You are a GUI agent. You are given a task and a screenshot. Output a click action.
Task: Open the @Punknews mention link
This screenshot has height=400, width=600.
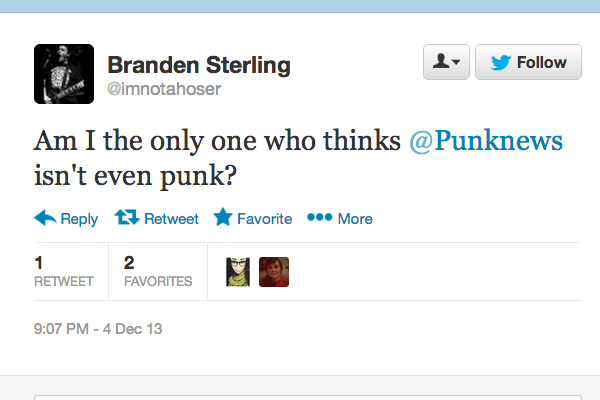tap(486, 140)
